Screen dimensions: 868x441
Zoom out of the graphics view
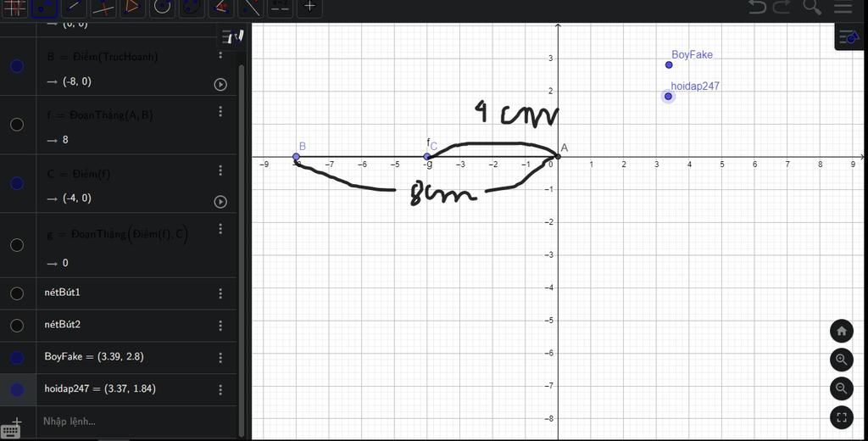click(x=842, y=388)
